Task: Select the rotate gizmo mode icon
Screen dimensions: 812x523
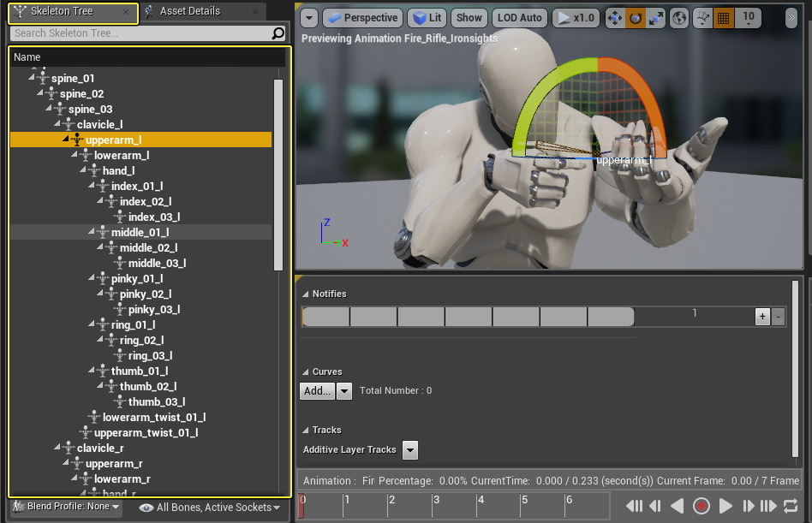Action: click(x=635, y=18)
